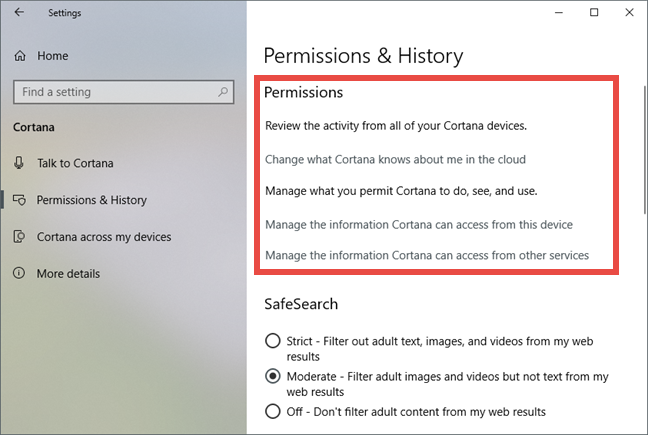The image size is (648, 435).
Task: Open Permissions & History sidebar label
Action: coord(92,200)
